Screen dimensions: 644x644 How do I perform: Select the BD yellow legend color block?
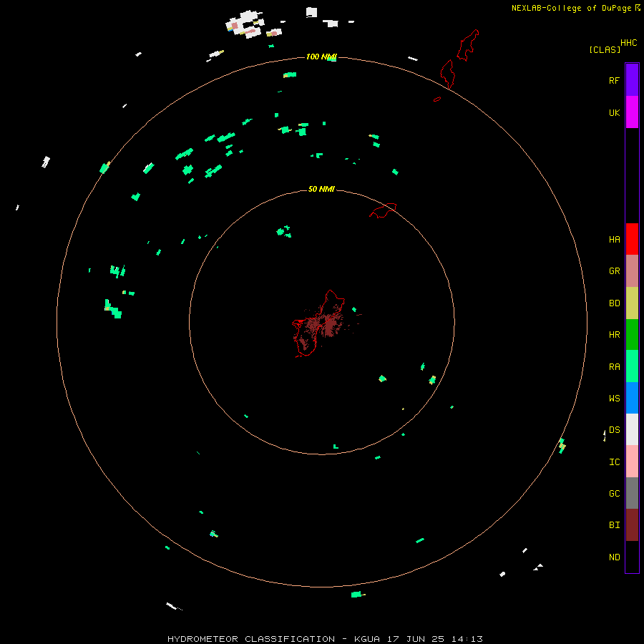(632, 303)
